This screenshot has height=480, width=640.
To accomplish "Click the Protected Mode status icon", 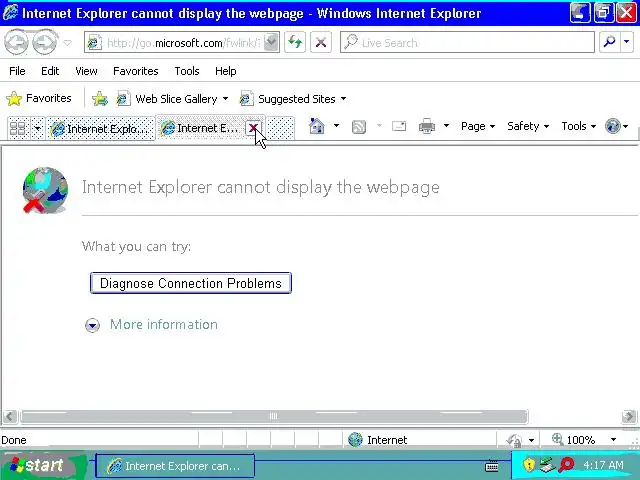I will 514,440.
